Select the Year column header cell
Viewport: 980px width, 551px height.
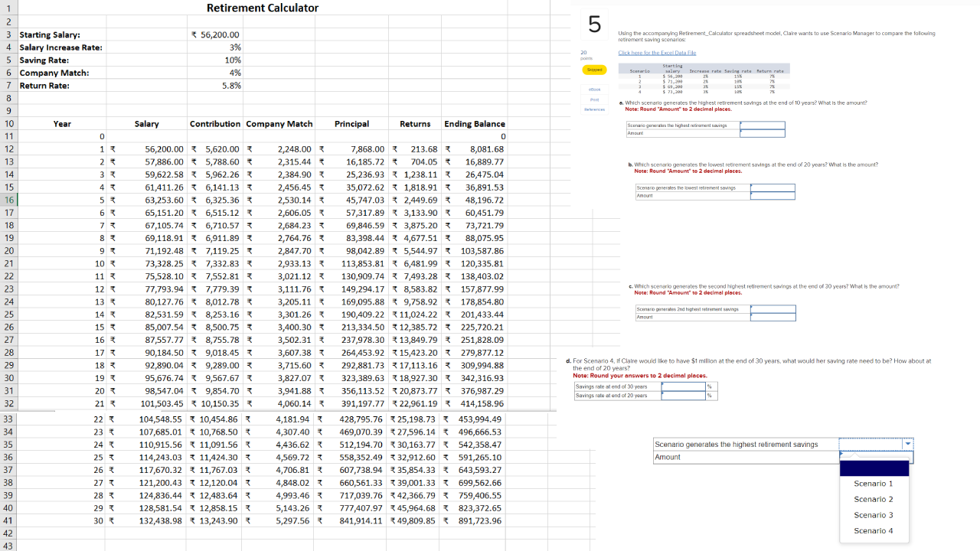pos(62,124)
